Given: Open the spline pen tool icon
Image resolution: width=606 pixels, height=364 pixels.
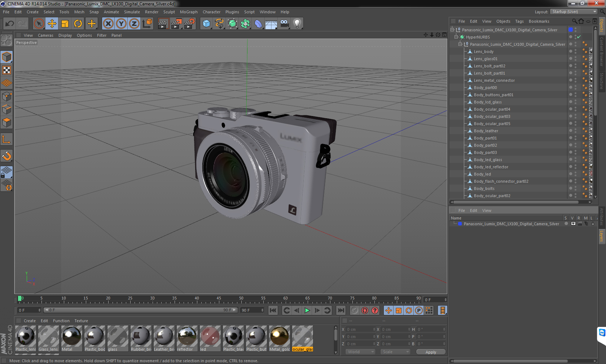Looking at the screenshot, I should (x=219, y=24).
